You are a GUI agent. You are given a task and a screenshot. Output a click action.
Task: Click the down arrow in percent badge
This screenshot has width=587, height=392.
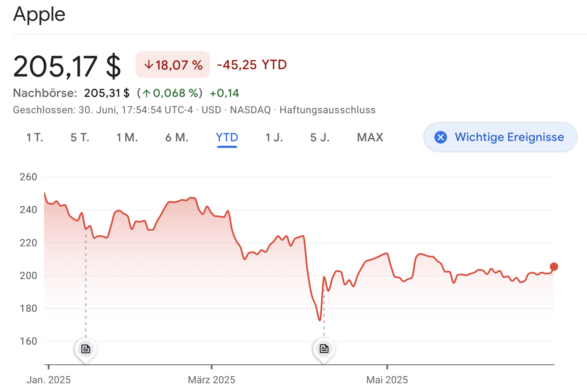click(x=148, y=65)
